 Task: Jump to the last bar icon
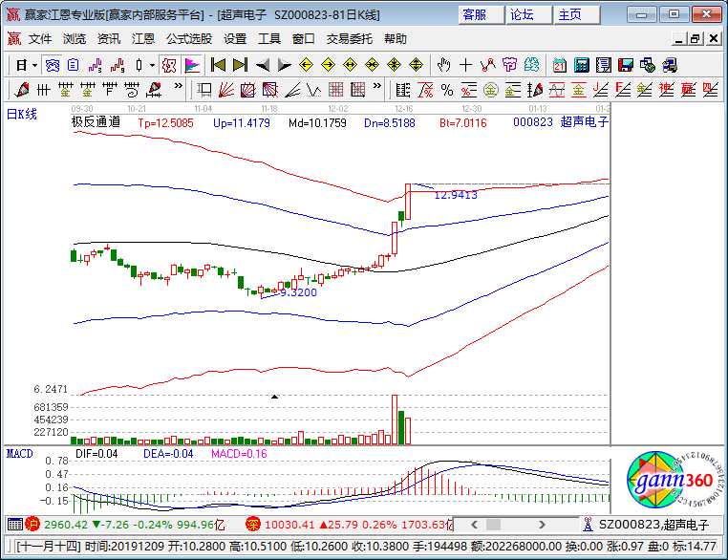pyautogui.click(x=240, y=65)
